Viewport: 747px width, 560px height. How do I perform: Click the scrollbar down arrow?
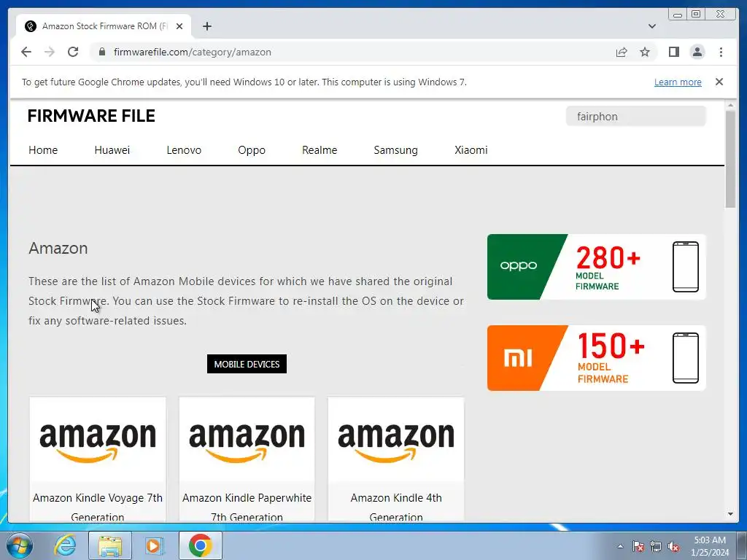tap(730, 514)
